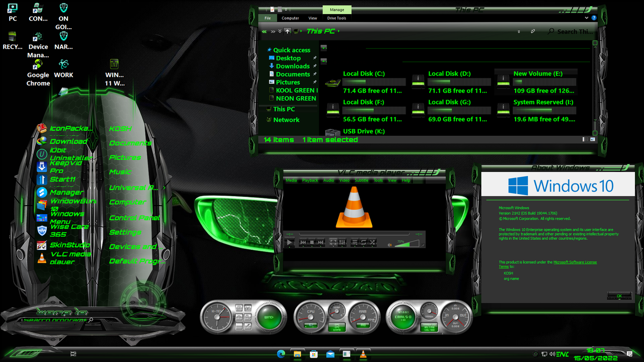644x362 pixels.
Task: Select Local Disk (D:) drive
Action: (450, 82)
